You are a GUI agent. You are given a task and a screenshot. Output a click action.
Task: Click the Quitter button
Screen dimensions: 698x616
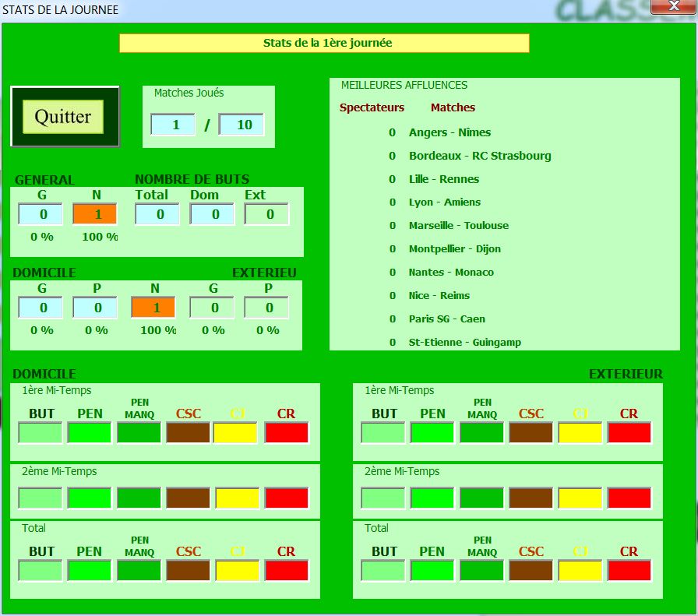[x=63, y=117]
